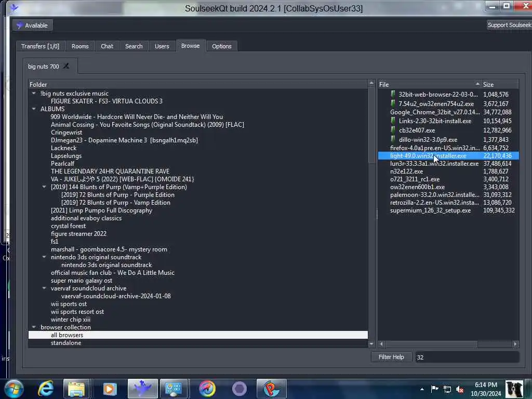
Task: Click Soulseek bird icon in taskbar
Action: pos(142,389)
